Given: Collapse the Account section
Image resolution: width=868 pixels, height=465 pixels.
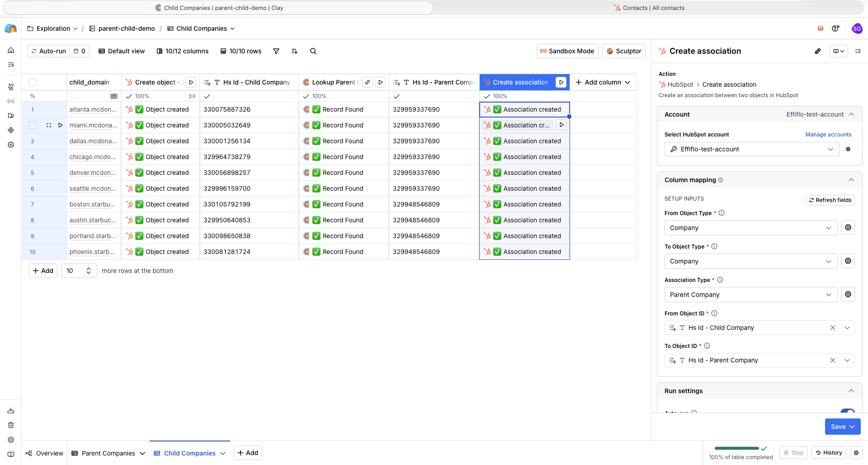Looking at the screenshot, I should (x=851, y=114).
